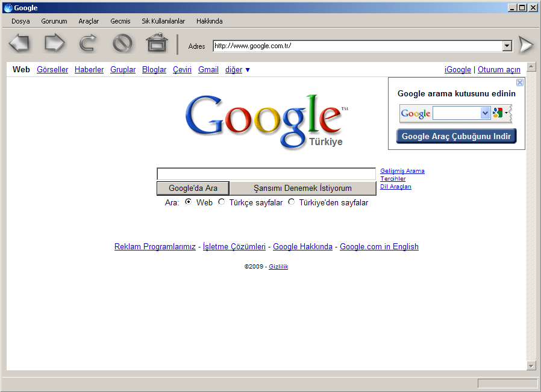Open the Dosya menu
541x392 pixels.
click(x=20, y=21)
